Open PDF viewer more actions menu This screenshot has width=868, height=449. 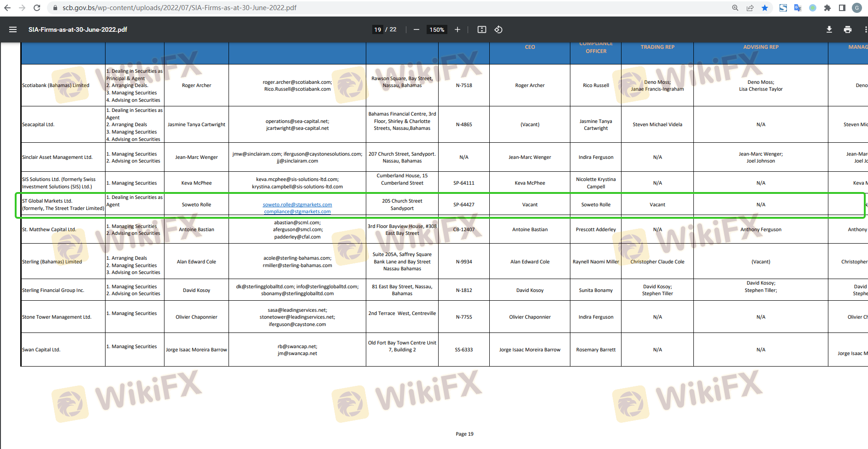coord(865,29)
